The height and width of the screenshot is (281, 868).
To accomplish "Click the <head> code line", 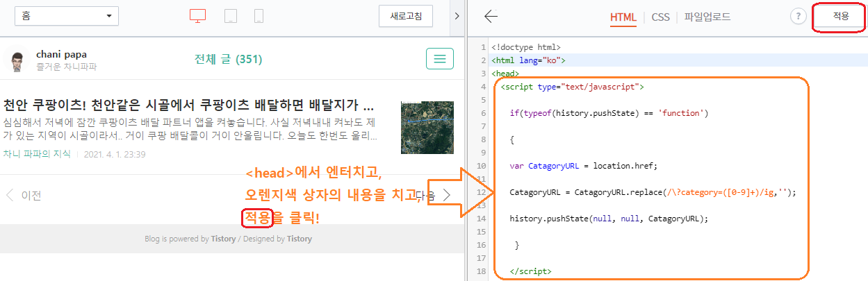I will 505,73.
